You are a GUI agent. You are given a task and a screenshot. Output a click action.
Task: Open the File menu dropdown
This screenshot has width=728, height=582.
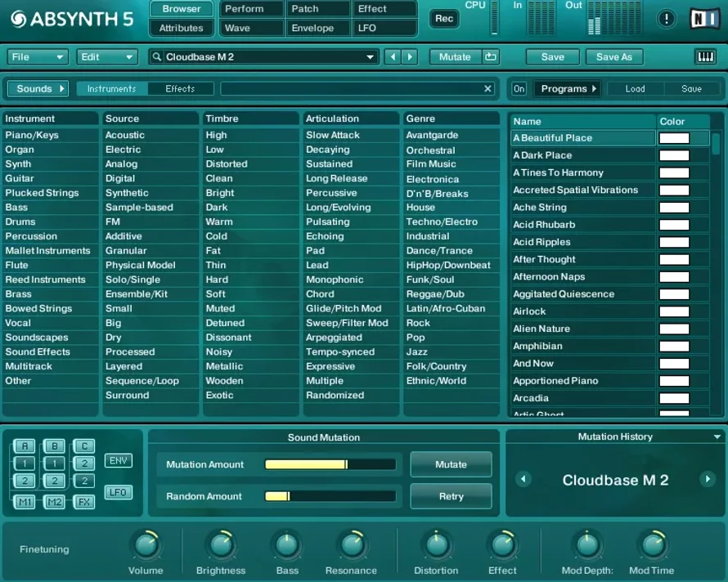click(37, 56)
